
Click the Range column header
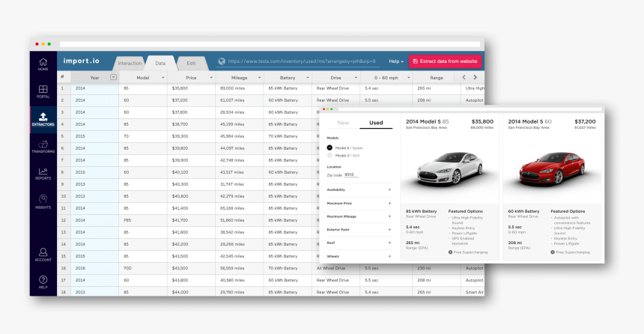coord(436,78)
